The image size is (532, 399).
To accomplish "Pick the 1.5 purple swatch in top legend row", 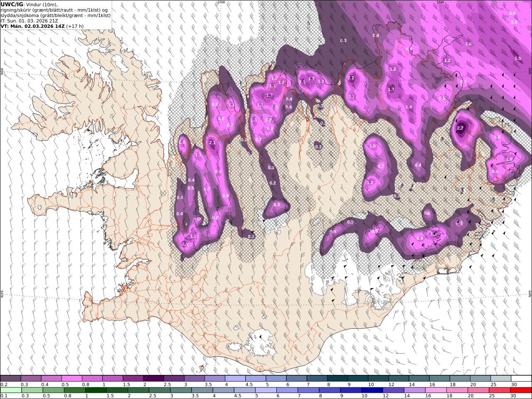I will pos(133,379).
